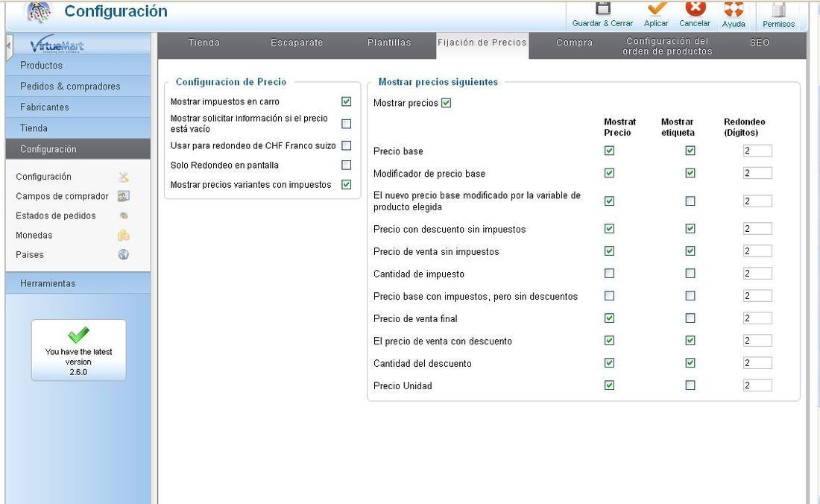Click the Configuración header logo icon
This screenshot has height=504, width=820.
pyautogui.click(x=39, y=11)
